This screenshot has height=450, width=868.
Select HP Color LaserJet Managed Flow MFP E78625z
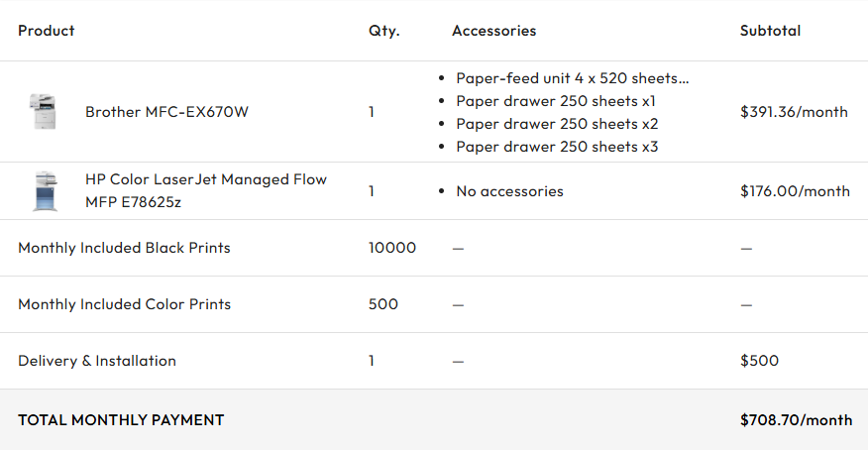pyautogui.click(x=206, y=190)
